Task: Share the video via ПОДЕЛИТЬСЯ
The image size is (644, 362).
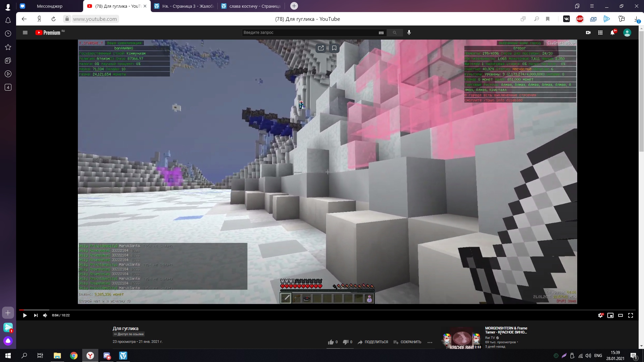Action: pyautogui.click(x=373, y=342)
